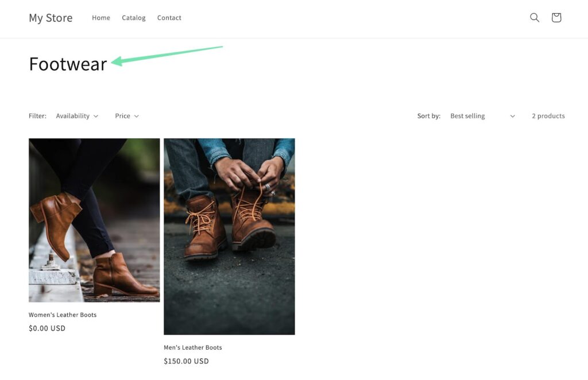Click the chevron arrow beside Price

click(x=137, y=117)
